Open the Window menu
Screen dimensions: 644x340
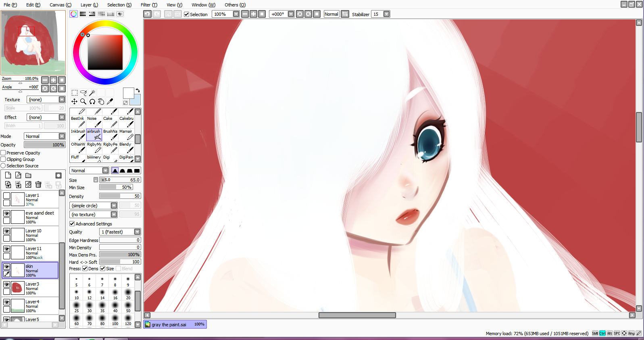point(203,5)
